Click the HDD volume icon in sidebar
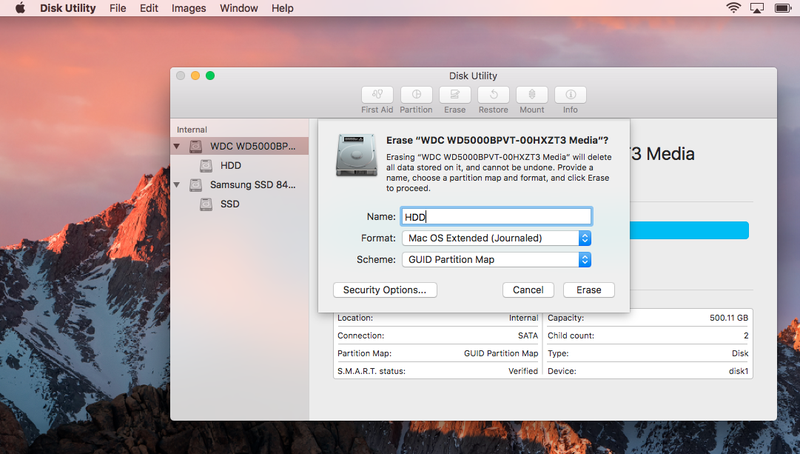This screenshot has height=454, width=800. [x=206, y=166]
